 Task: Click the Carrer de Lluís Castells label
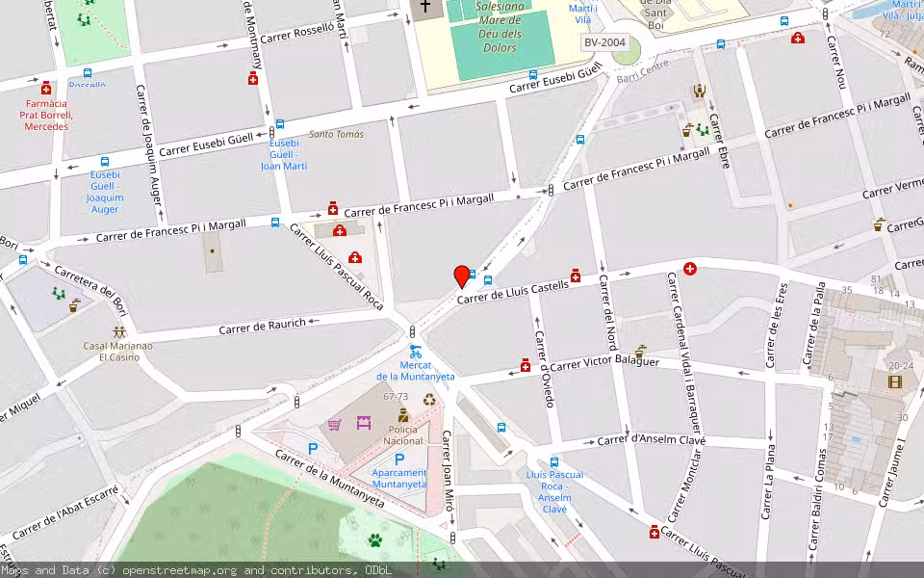(513, 293)
